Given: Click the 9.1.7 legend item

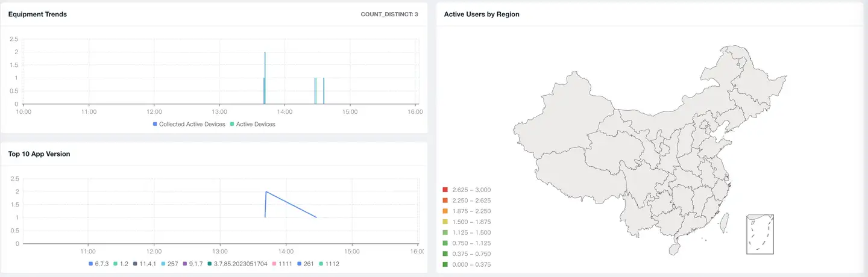Looking at the screenshot, I should click(x=193, y=264).
